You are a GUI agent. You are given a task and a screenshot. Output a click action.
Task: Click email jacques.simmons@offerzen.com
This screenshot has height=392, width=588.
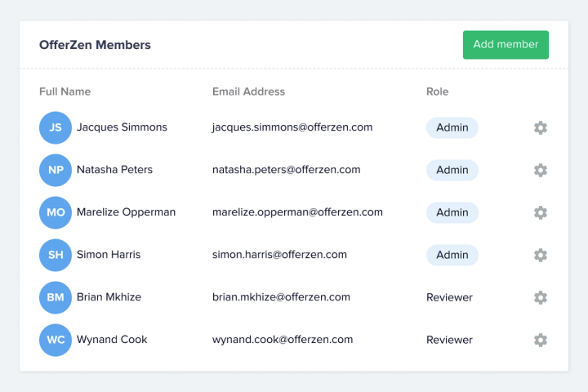292,127
